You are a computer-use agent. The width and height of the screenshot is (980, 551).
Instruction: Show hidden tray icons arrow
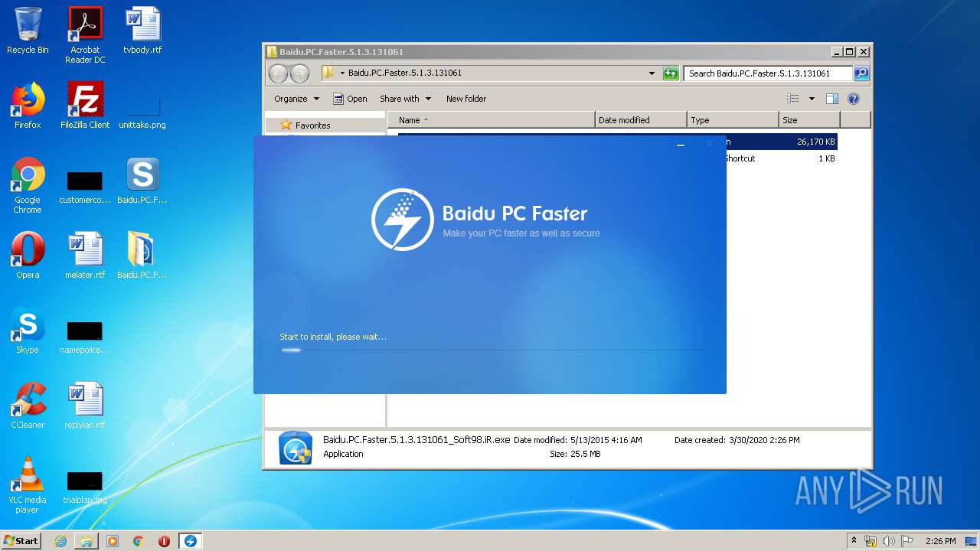[x=854, y=541]
